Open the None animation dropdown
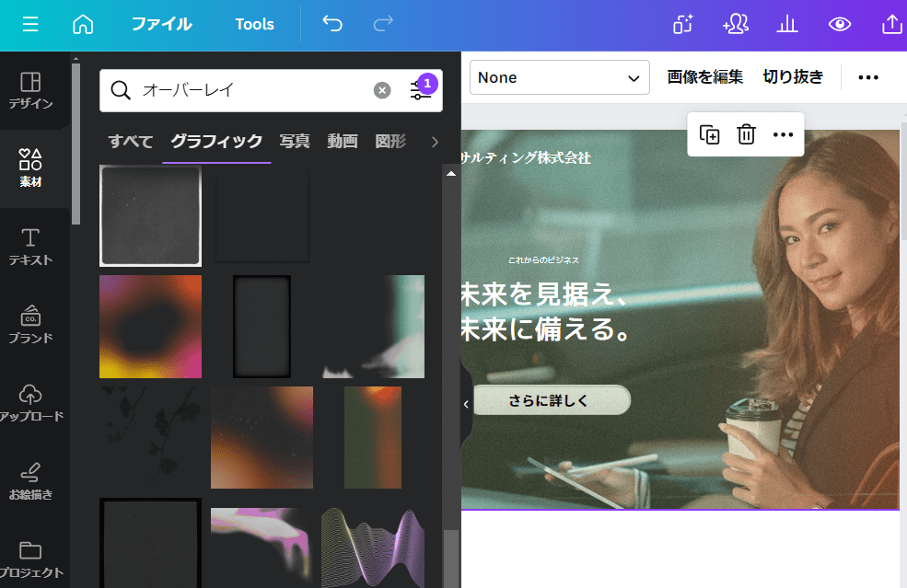The width and height of the screenshot is (907, 588). [x=559, y=77]
